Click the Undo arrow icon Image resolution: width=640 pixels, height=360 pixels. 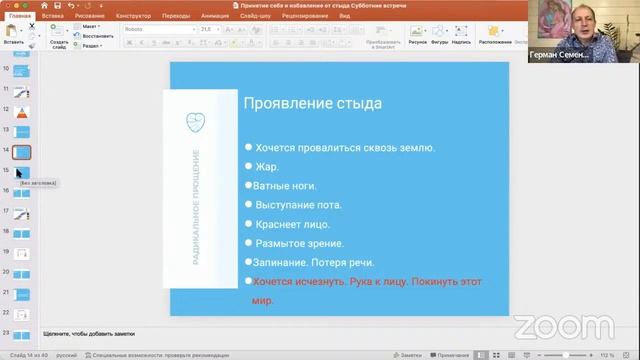tap(71, 6)
